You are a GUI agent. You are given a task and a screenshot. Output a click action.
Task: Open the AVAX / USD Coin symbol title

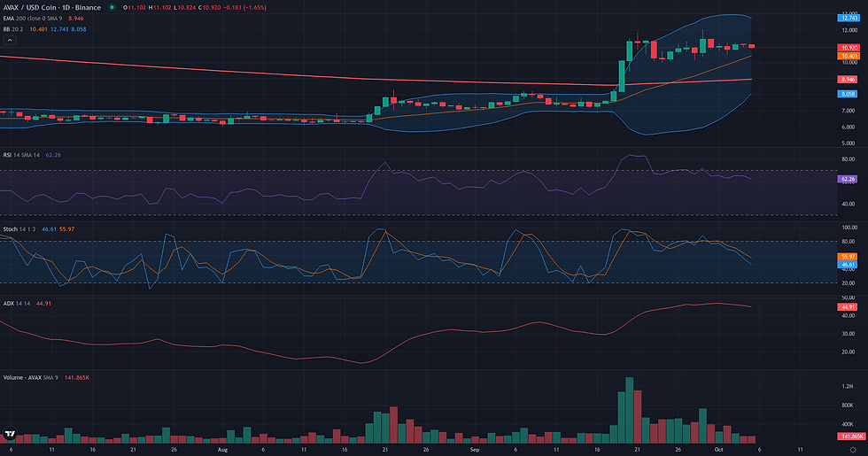click(52, 7)
